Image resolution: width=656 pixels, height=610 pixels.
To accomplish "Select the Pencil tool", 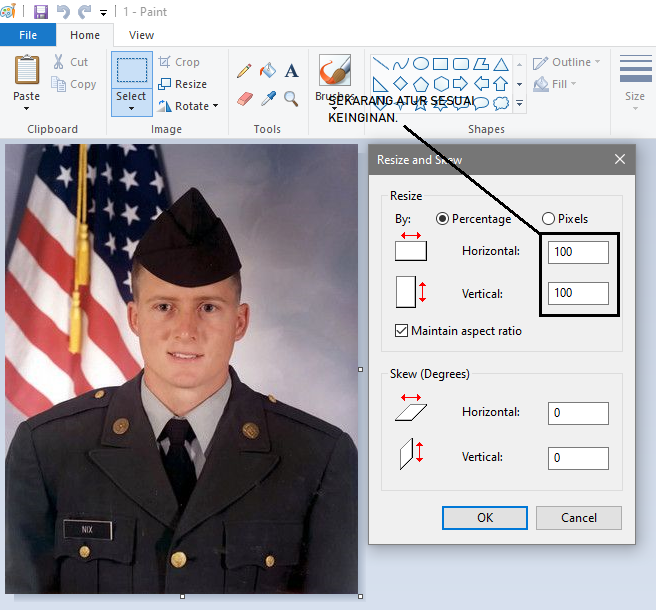I will [244, 70].
